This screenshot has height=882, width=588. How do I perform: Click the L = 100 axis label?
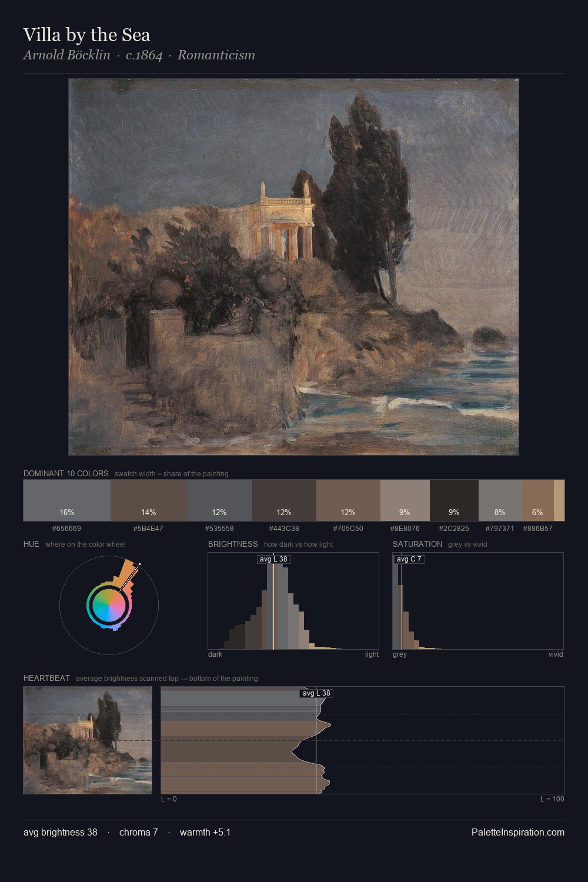tap(552, 799)
